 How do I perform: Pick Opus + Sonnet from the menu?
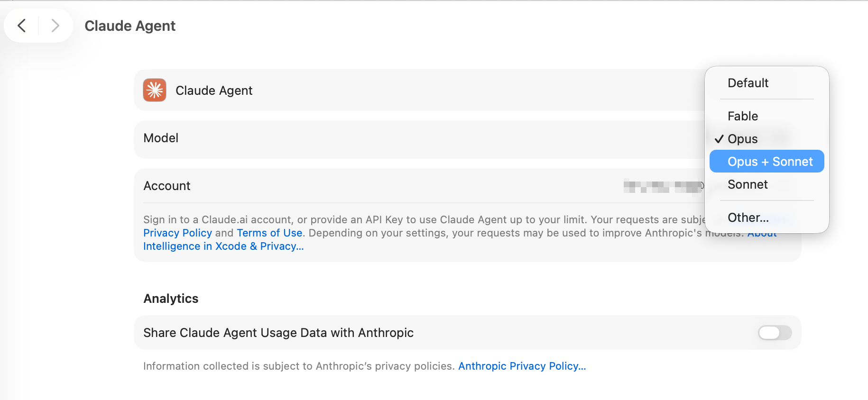[767, 162]
